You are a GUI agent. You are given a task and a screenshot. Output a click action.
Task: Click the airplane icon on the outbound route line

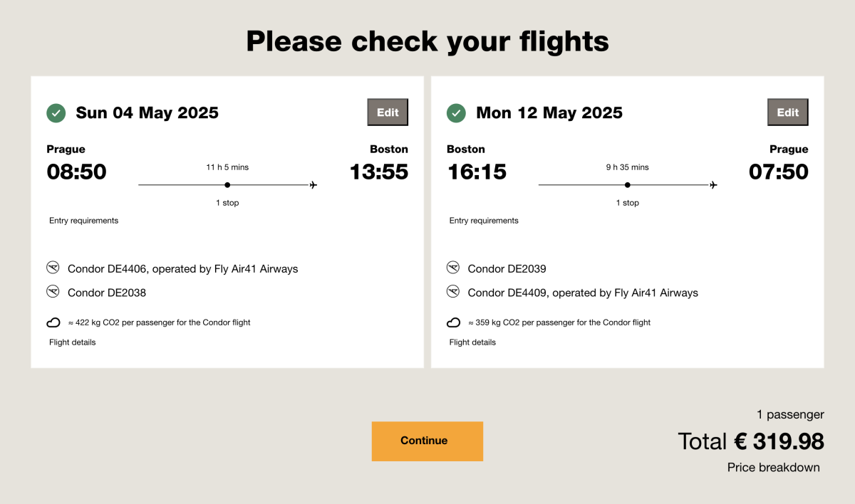[x=313, y=185]
